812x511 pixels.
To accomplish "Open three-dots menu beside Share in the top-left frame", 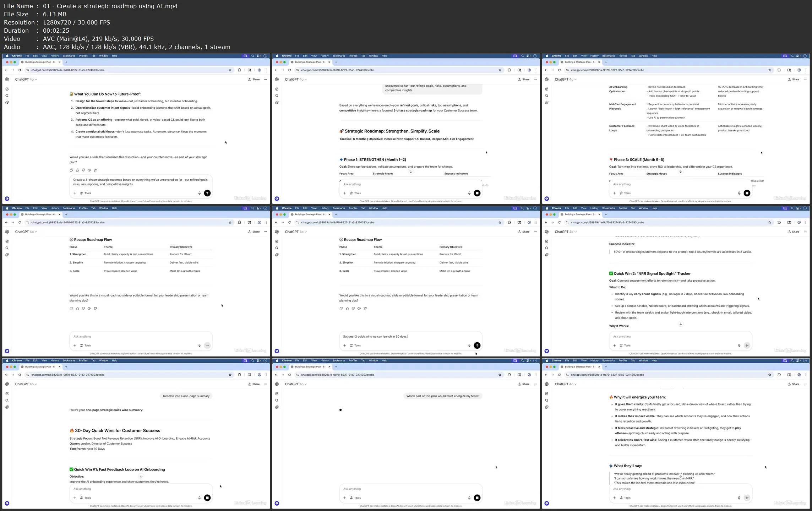I will pos(265,80).
